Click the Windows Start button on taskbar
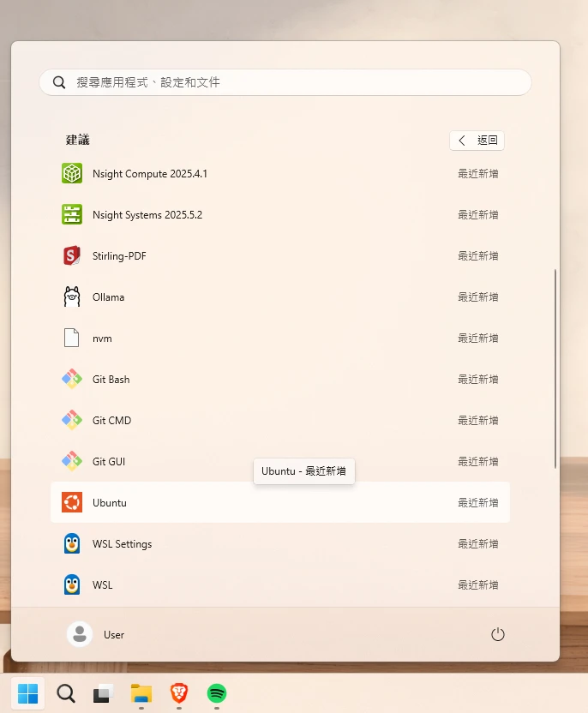The width and height of the screenshot is (588, 713). tap(27, 692)
